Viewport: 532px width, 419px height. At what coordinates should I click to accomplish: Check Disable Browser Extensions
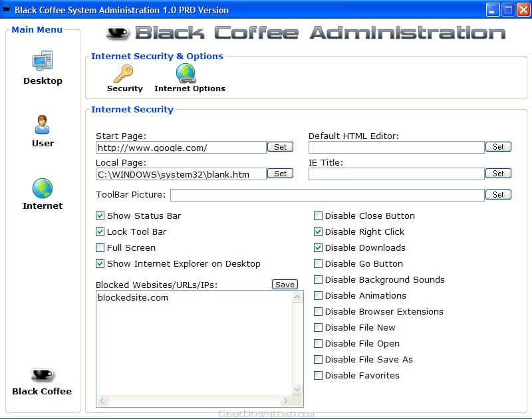318,311
